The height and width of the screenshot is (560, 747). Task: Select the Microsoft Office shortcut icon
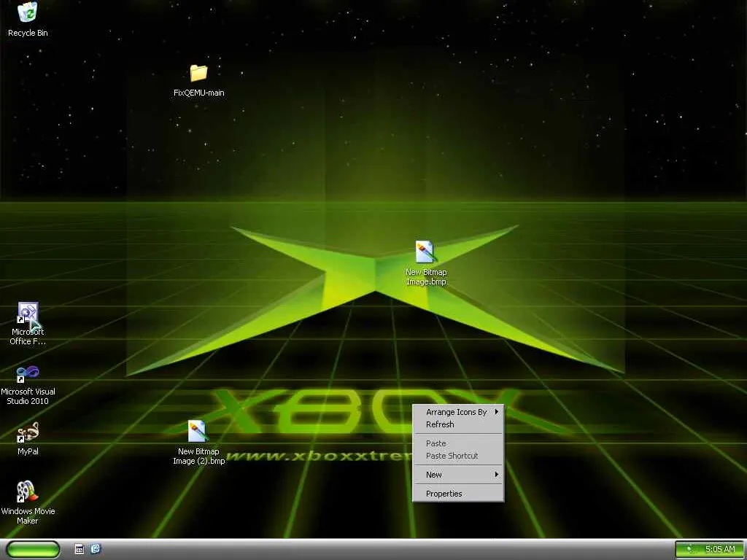tap(28, 313)
